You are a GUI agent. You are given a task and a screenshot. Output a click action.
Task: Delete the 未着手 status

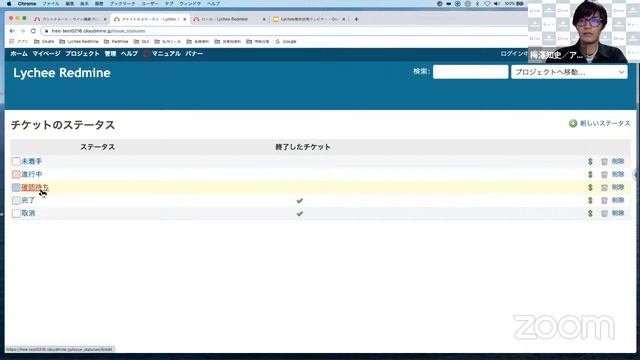point(613,162)
